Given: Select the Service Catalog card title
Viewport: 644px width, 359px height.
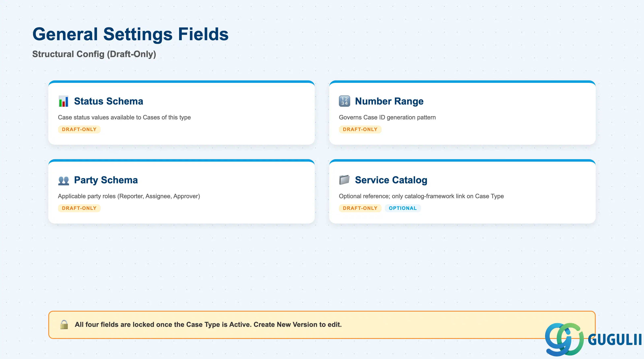Looking at the screenshot, I should coord(391,180).
